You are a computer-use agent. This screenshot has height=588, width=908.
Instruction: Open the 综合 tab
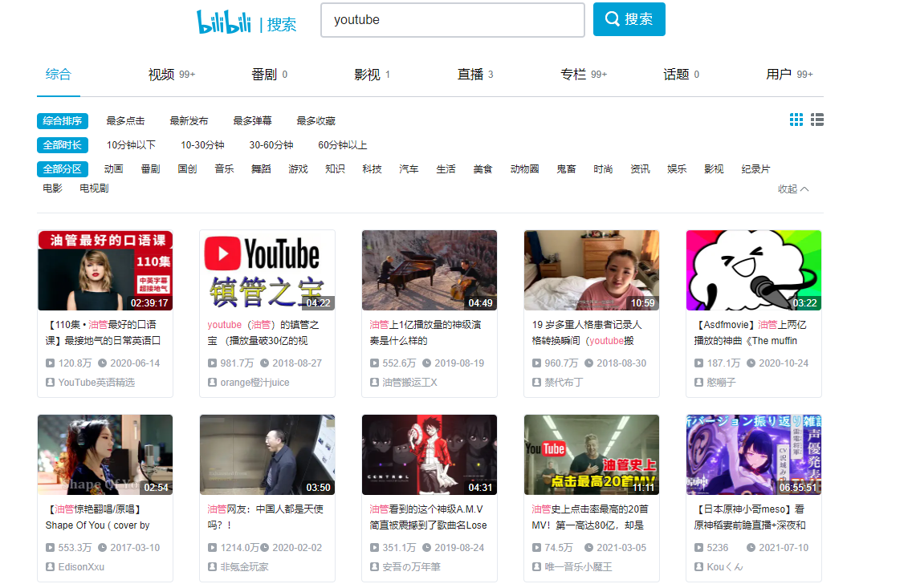(x=59, y=74)
